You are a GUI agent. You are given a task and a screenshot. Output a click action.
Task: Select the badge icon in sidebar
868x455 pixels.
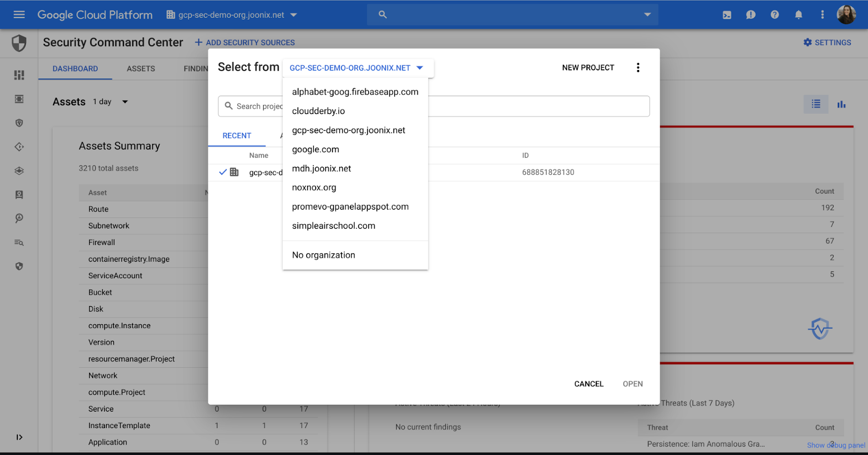click(19, 195)
